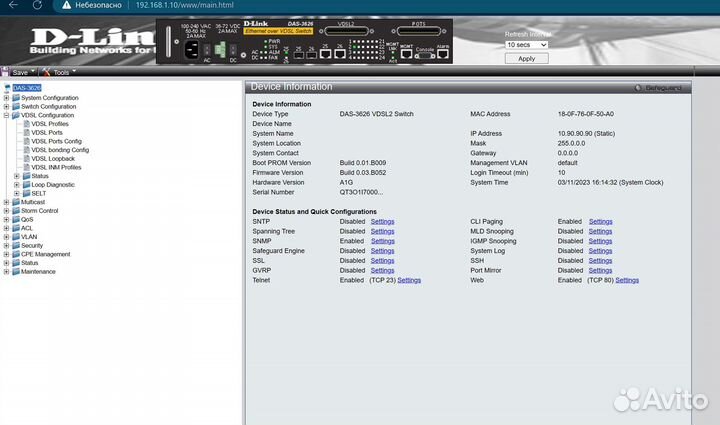Open the Tools menu

60,72
